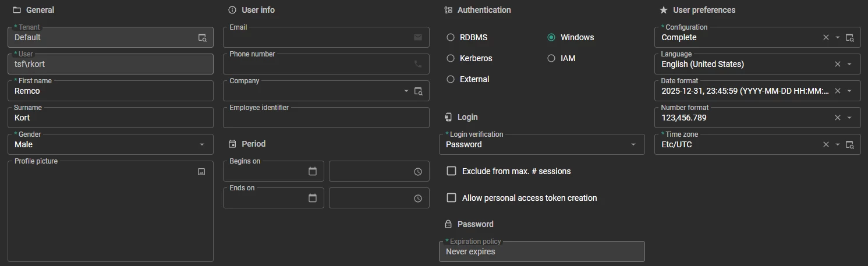Click the Surname text field
This screenshot has width=868, height=266.
click(111, 118)
